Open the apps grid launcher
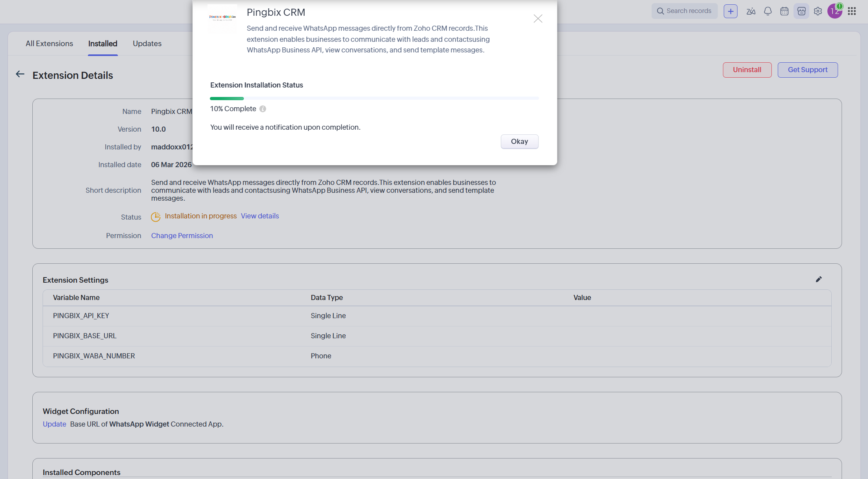 tap(852, 11)
